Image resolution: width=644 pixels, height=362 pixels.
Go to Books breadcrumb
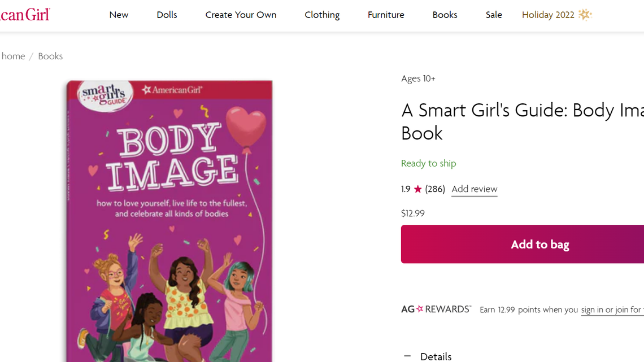click(x=50, y=56)
